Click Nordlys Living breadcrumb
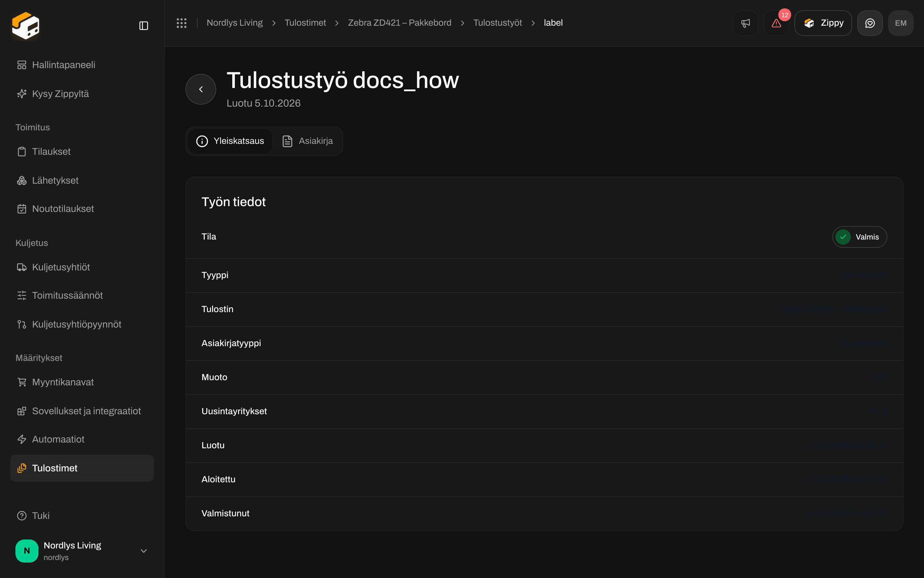The image size is (924, 578). (x=235, y=23)
